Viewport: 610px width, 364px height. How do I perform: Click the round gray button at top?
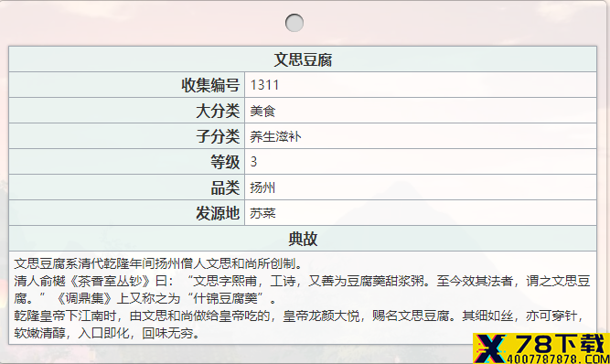(x=294, y=23)
